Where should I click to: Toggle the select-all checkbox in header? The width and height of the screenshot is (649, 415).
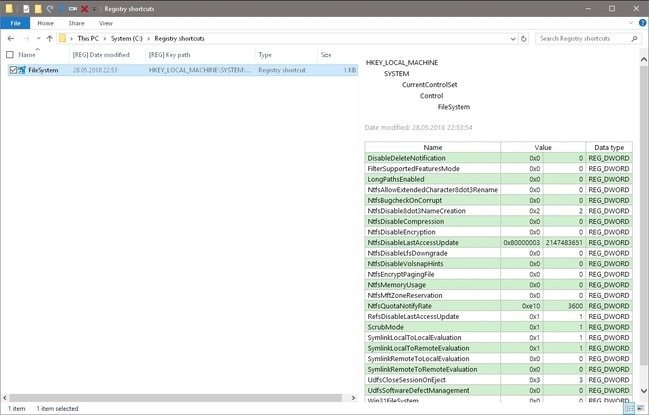pyautogui.click(x=10, y=55)
